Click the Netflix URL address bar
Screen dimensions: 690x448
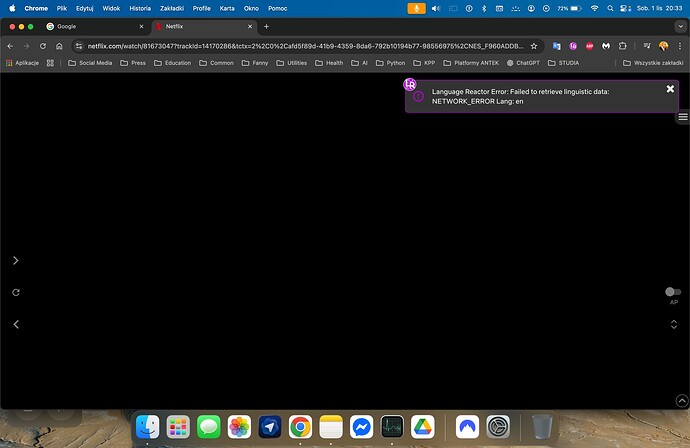pyautogui.click(x=300, y=46)
